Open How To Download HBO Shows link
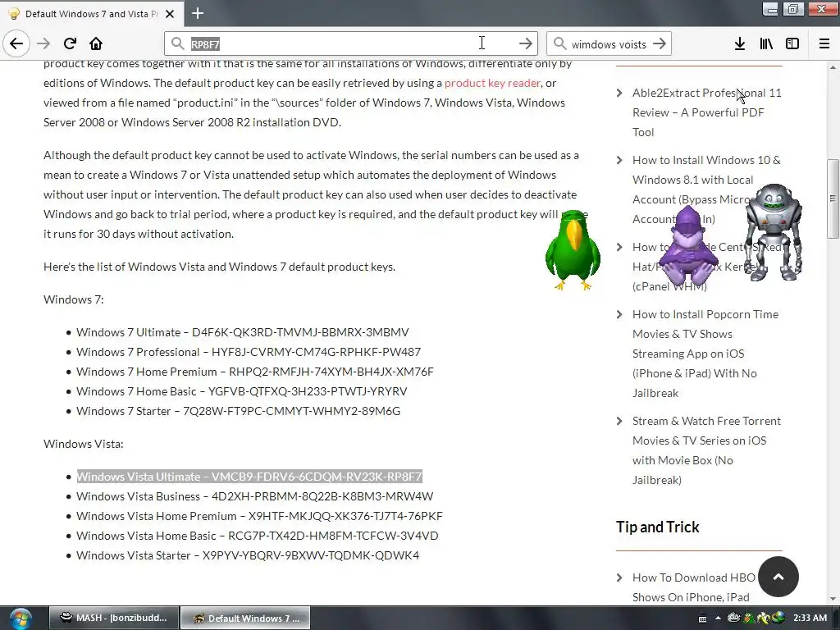The image size is (840, 630). pyautogui.click(x=694, y=587)
